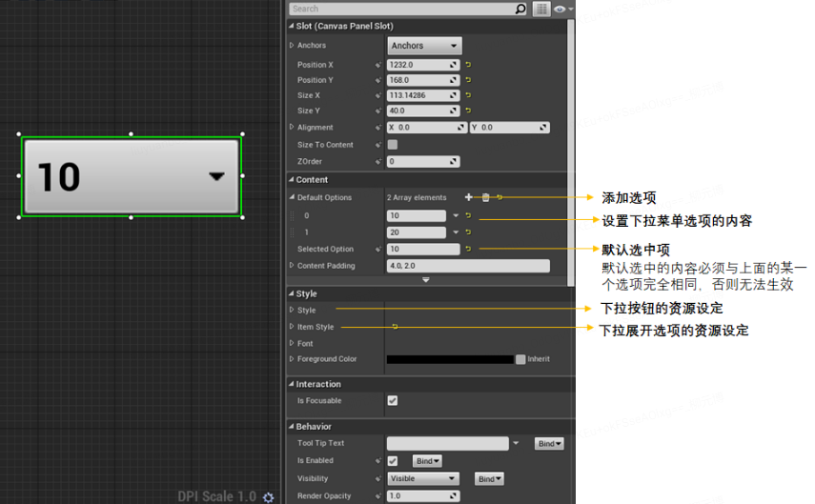Click the Bind button for Tool Tip Text
Screen dimensions: 815x504
point(549,444)
